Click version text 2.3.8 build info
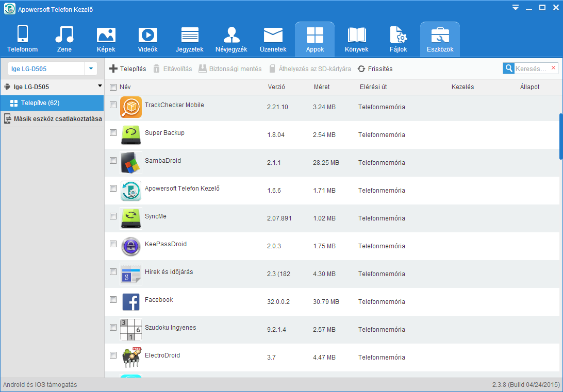Image resolution: width=563 pixels, height=392 pixels. pos(526,384)
